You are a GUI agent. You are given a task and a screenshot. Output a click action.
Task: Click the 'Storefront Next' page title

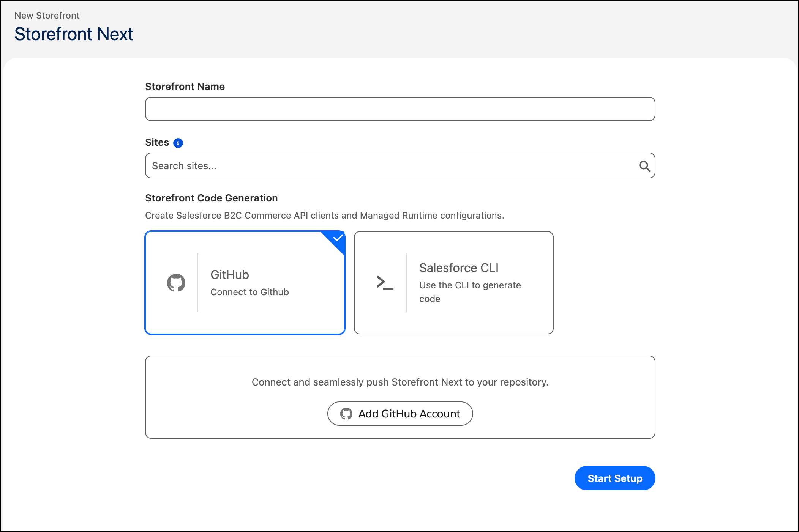coord(74,34)
